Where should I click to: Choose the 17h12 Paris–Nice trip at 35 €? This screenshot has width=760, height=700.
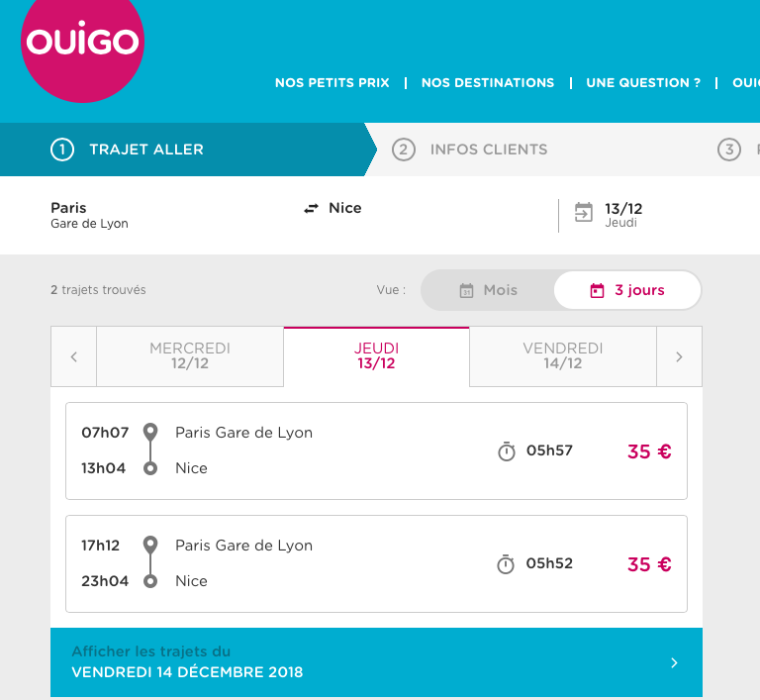376,563
